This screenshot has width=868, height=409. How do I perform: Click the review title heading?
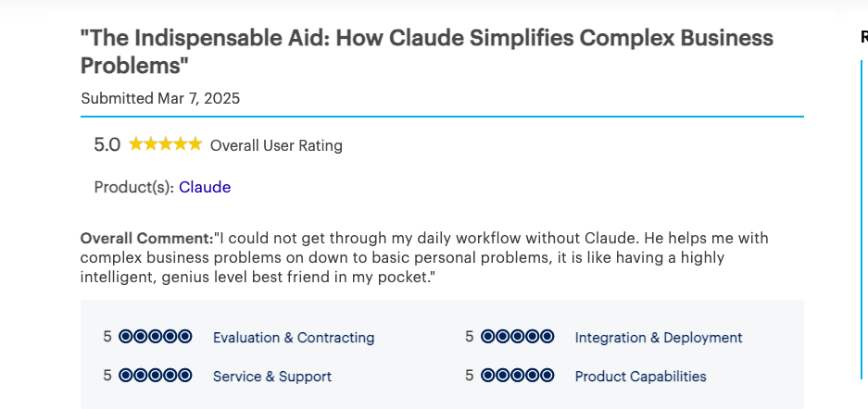(426, 52)
